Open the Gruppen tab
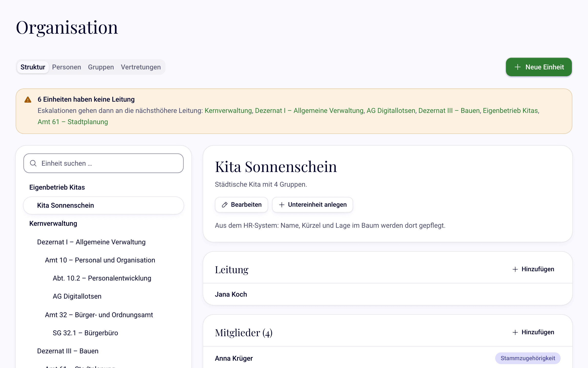The image size is (588, 368). pyautogui.click(x=101, y=67)
